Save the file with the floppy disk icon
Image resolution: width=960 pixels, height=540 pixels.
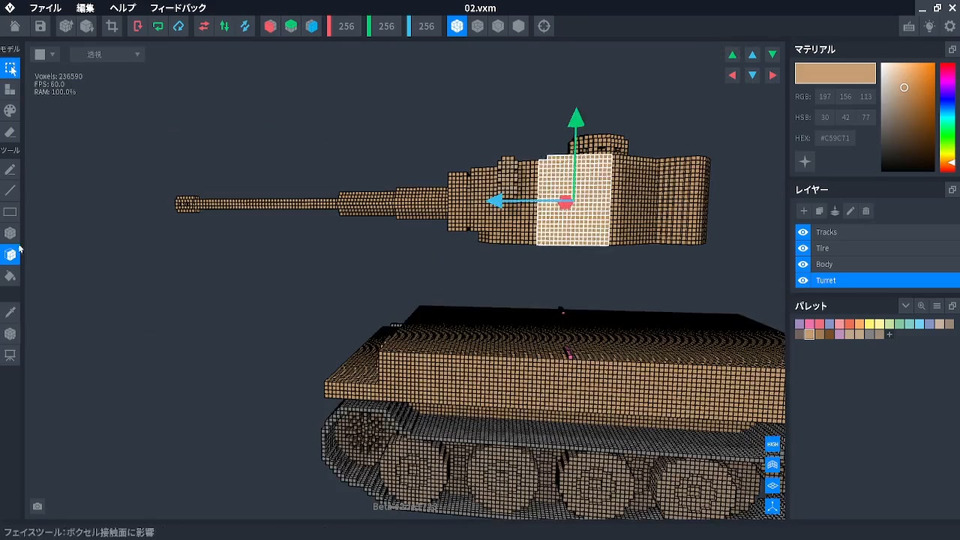click(40, 26)
